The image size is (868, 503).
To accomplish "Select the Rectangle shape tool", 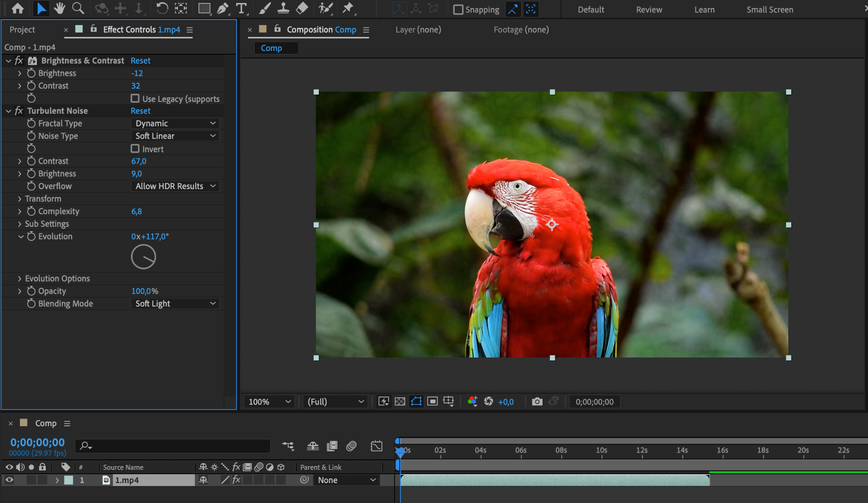I will (204, 8).
